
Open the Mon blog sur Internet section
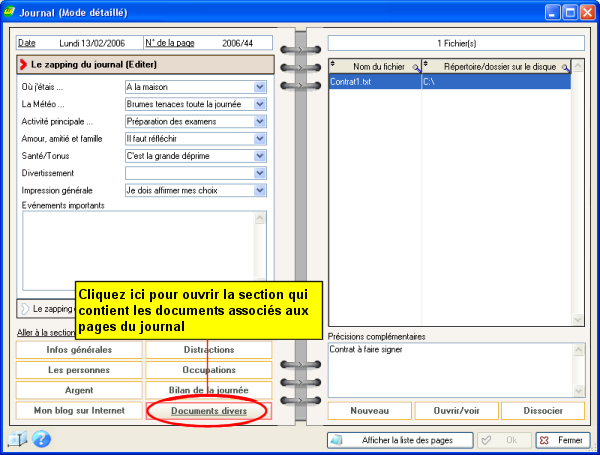tap(80, 411)
